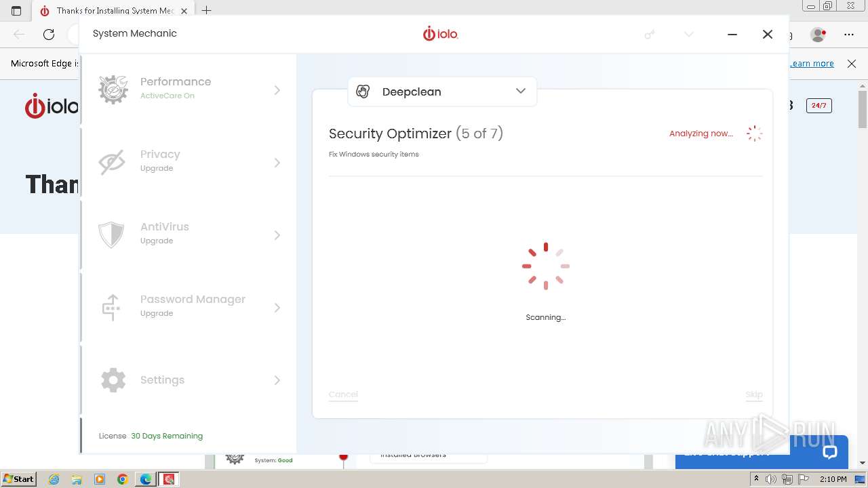The height and width of the screenshot is (488, 868).
Task: Click the Edge browser refresh button
Action: [x=49, y=34]
